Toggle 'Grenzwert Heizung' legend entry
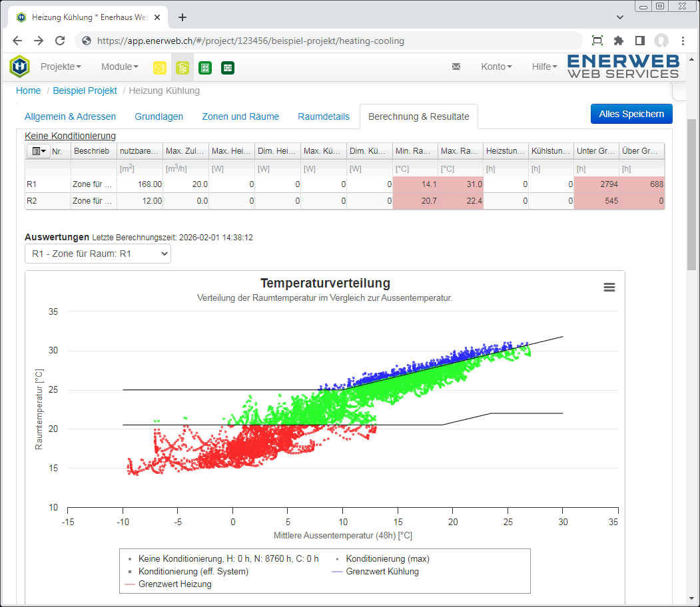 [175, 584]
